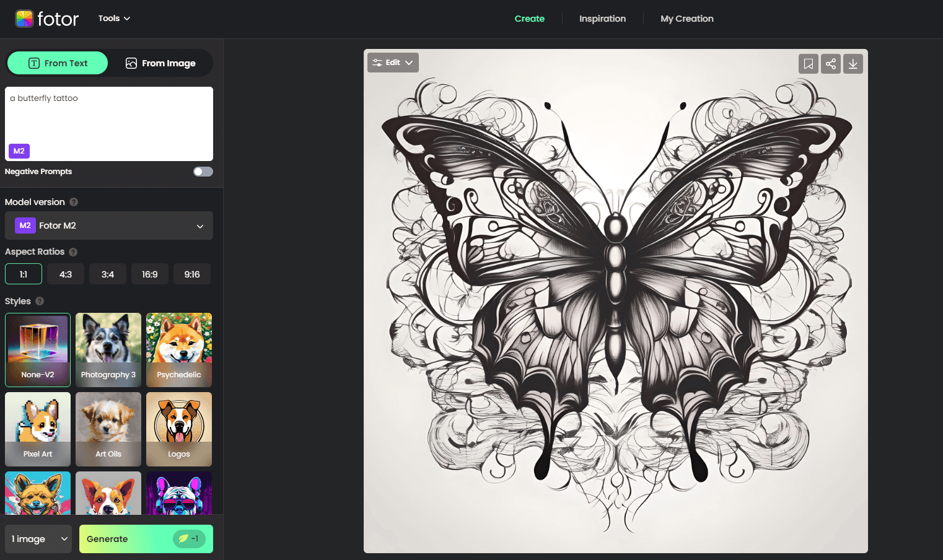
Task: Choose the None-V2 style
Action: click(x=38, y=350)
